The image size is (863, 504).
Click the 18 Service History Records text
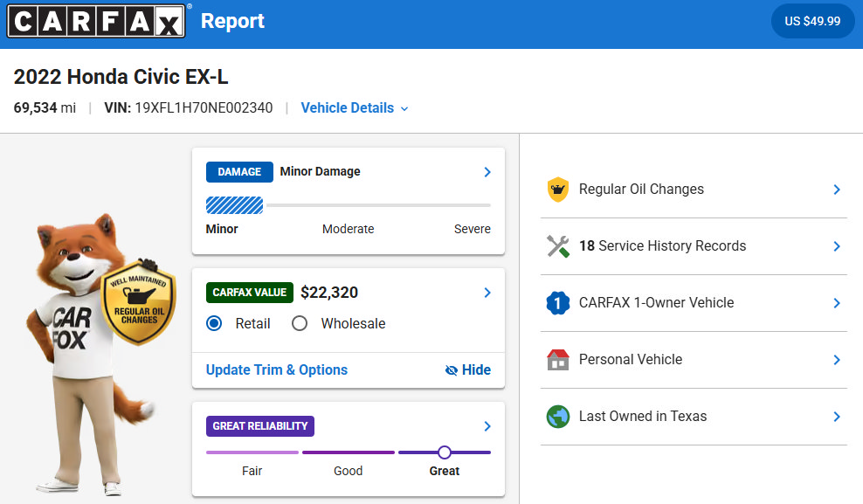tap(662, 246)
